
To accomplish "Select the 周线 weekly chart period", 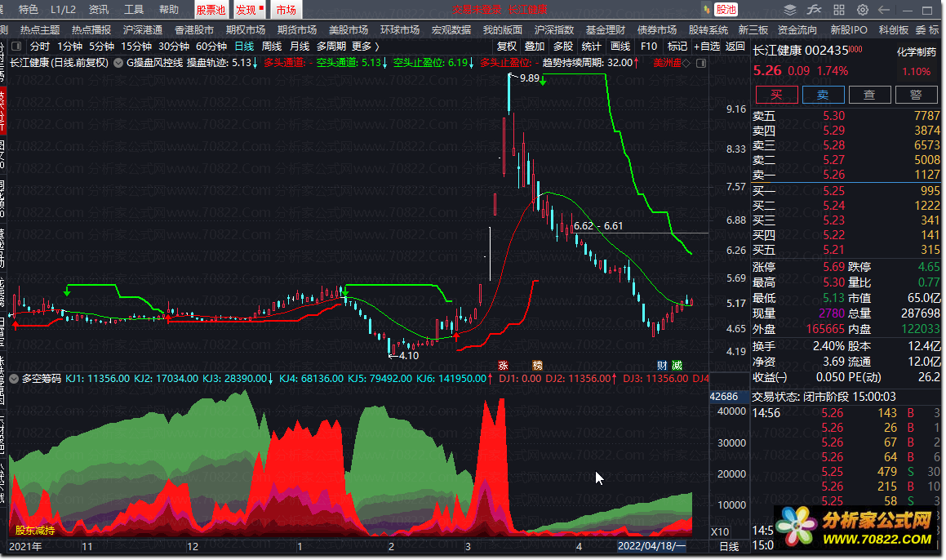I will (272, 47).
